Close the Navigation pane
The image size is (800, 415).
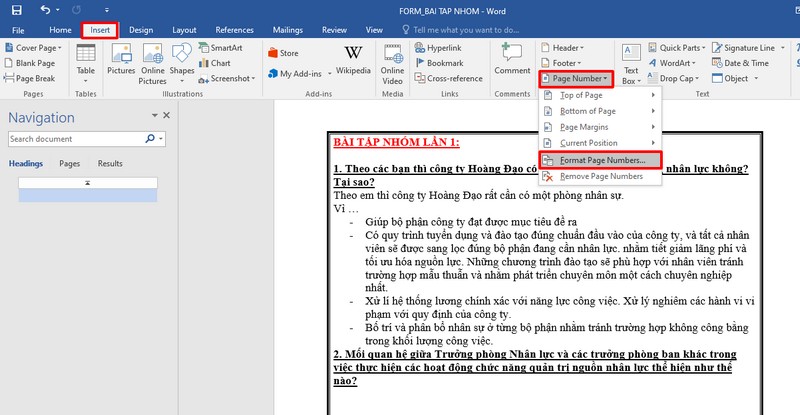pos(167,116)
